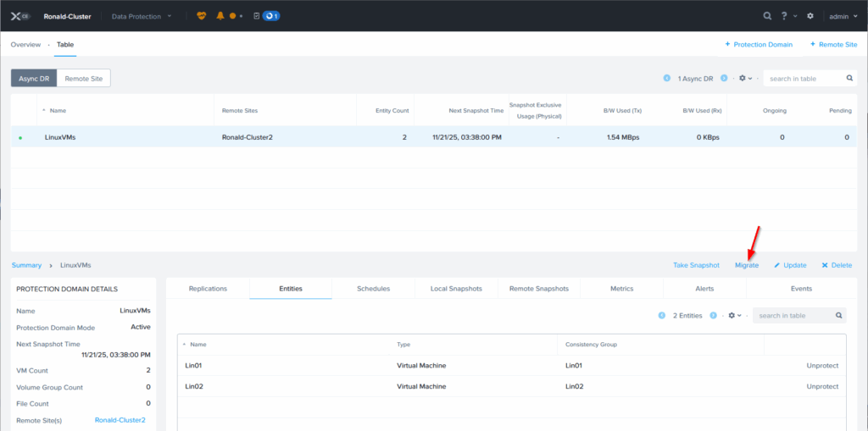Unprotect the Lin01 virtual machine
This screenshot has height=431, width=868.
[x=823, y=366]
